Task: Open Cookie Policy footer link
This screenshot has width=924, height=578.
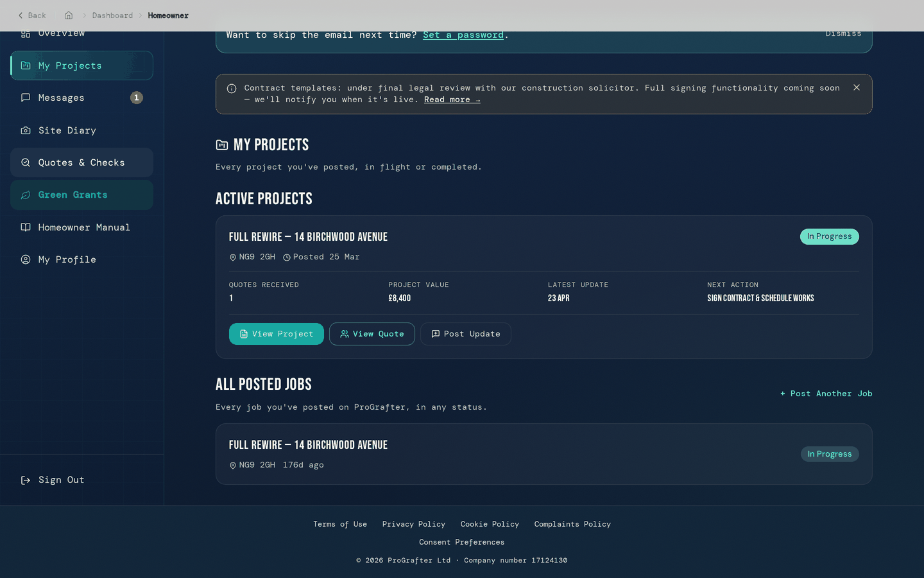Action: pos(490,524)
